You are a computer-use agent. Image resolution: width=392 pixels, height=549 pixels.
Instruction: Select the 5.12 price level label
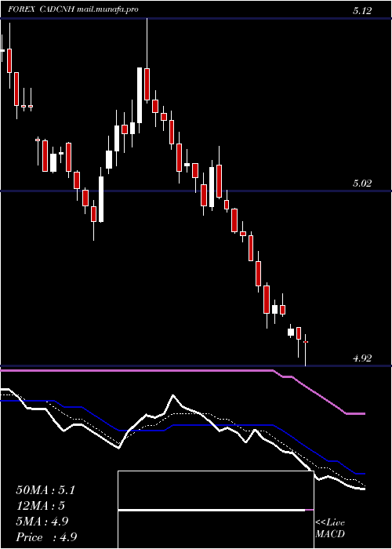pos(361,11)
